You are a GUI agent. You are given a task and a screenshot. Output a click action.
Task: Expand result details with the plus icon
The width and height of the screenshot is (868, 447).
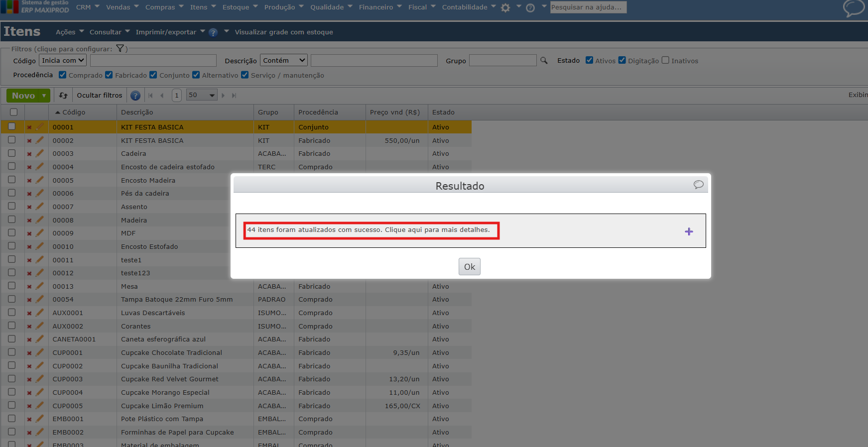pyautogui.click(x=689, y=231)
